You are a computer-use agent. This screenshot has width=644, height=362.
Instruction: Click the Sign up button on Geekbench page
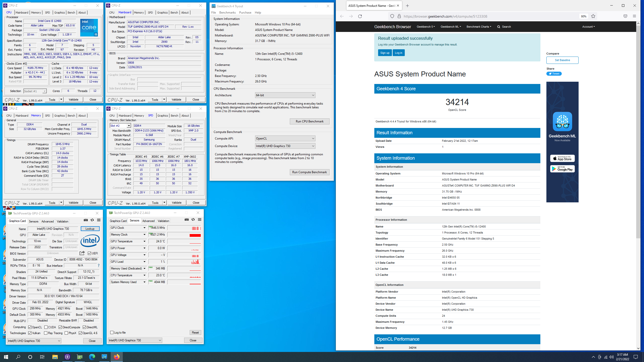(x=385, y=53)
